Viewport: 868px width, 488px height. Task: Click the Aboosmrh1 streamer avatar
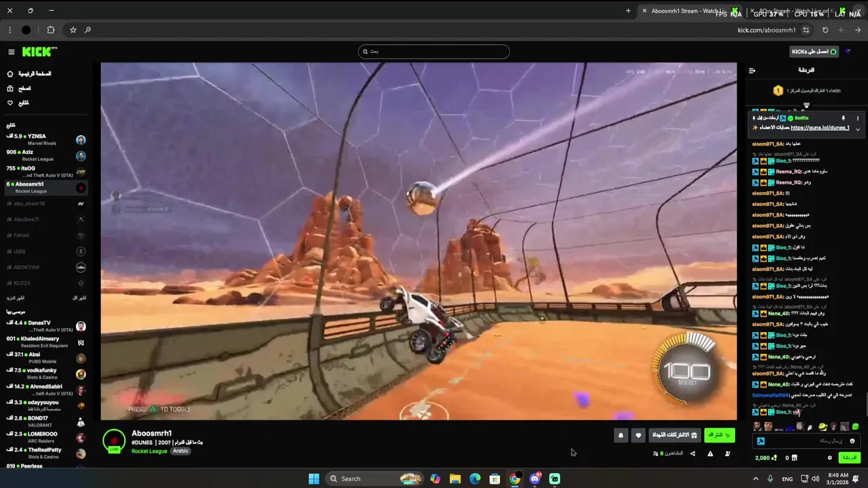(114, 441)
